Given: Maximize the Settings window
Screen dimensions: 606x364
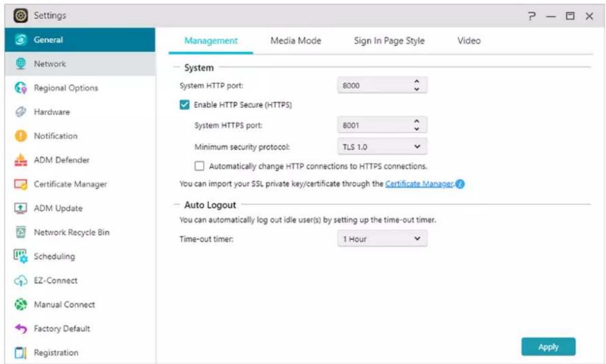Looking at the screenshot, I should pos(570,16).
